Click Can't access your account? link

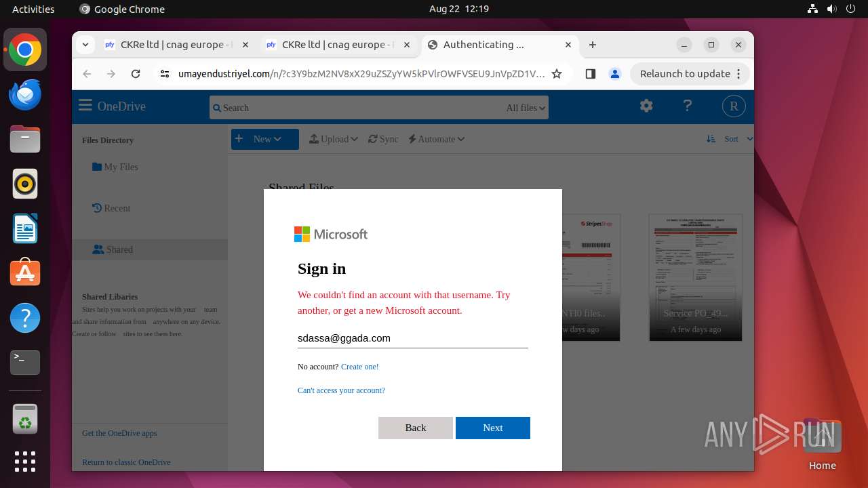coord(341,390)
